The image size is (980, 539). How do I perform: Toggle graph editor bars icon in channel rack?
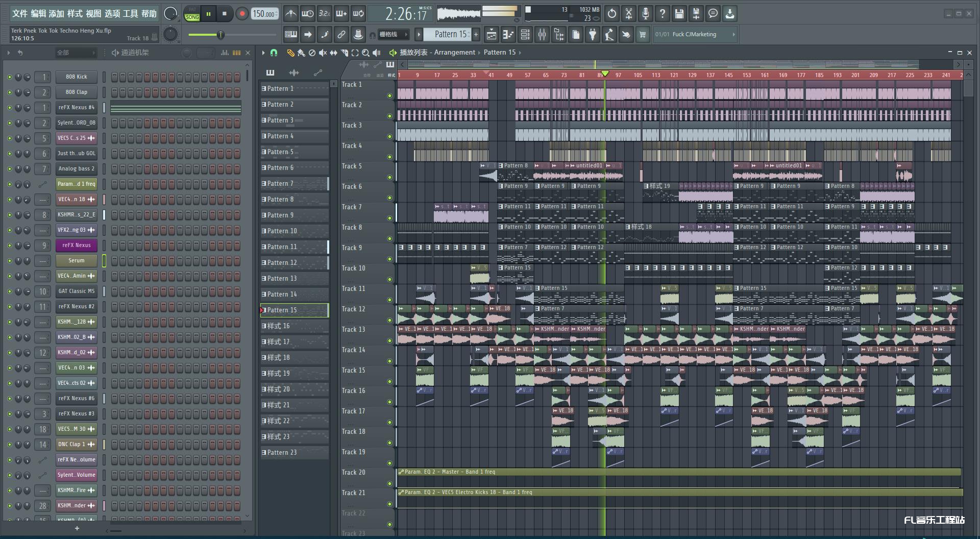(x=225, y=53)
